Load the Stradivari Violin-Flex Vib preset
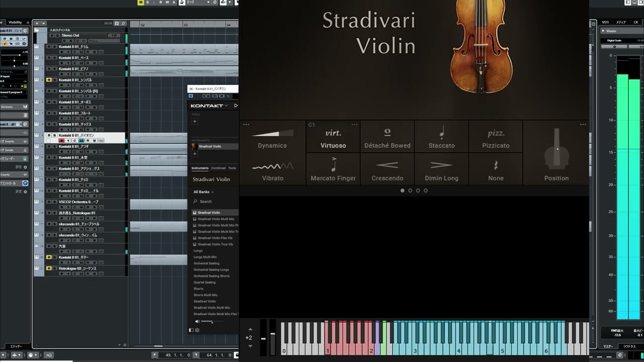 [215, 238]
